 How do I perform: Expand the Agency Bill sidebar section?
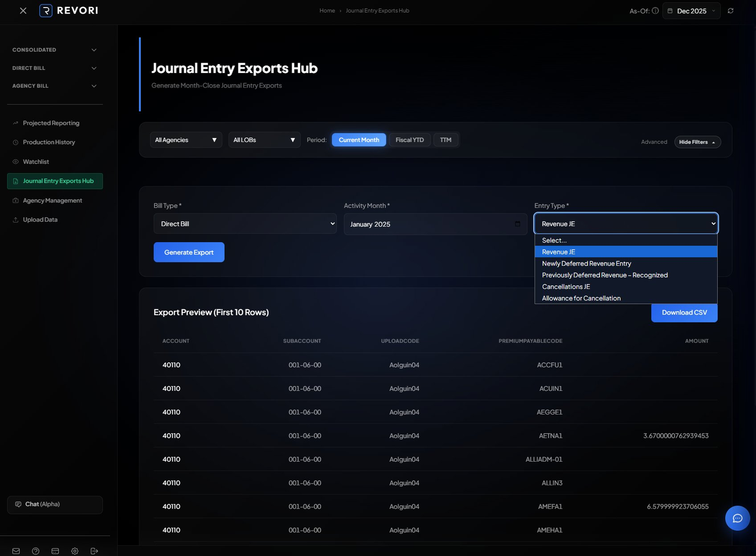[x=55, y=86]
